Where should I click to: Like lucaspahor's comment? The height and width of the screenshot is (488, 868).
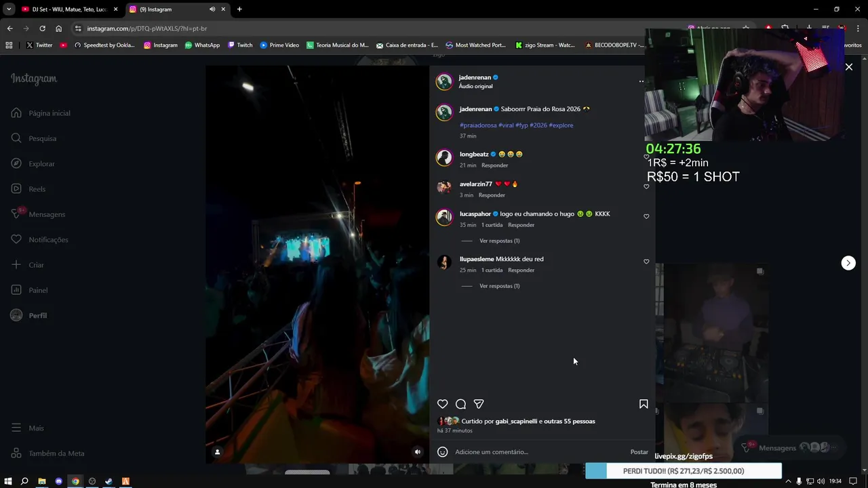point(646,216)
